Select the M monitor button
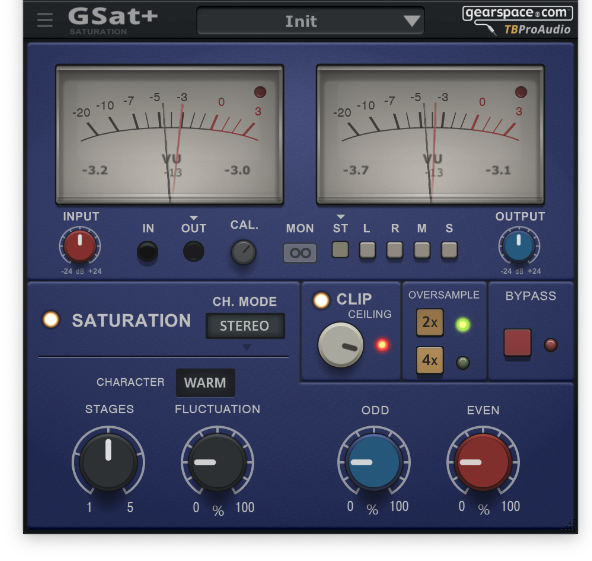 (x=422, y=250)
